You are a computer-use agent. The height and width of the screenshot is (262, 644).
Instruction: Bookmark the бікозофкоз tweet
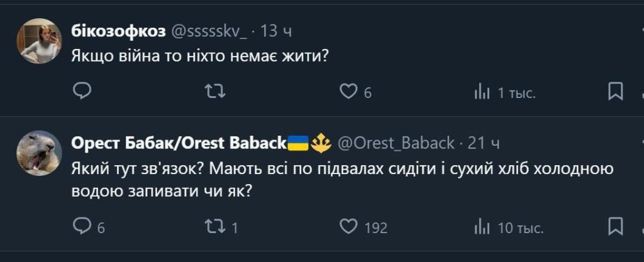[x=616, y=92]
